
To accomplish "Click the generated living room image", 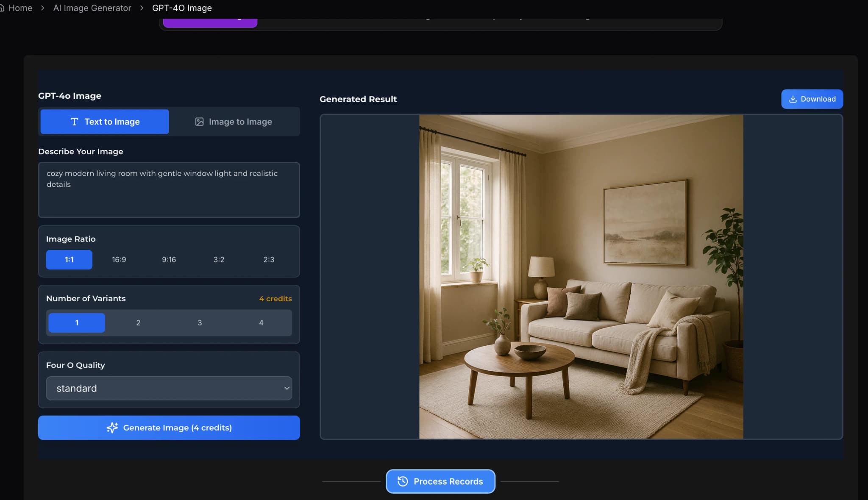I will (x=581, y=277).
